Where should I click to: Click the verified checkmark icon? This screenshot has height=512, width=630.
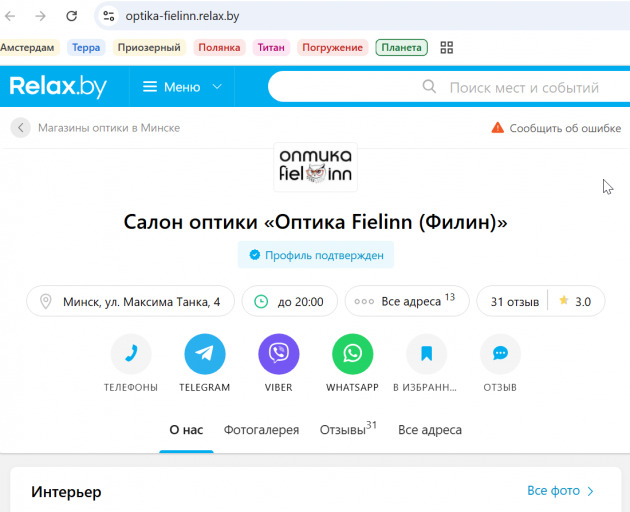(x=254, y=254)
